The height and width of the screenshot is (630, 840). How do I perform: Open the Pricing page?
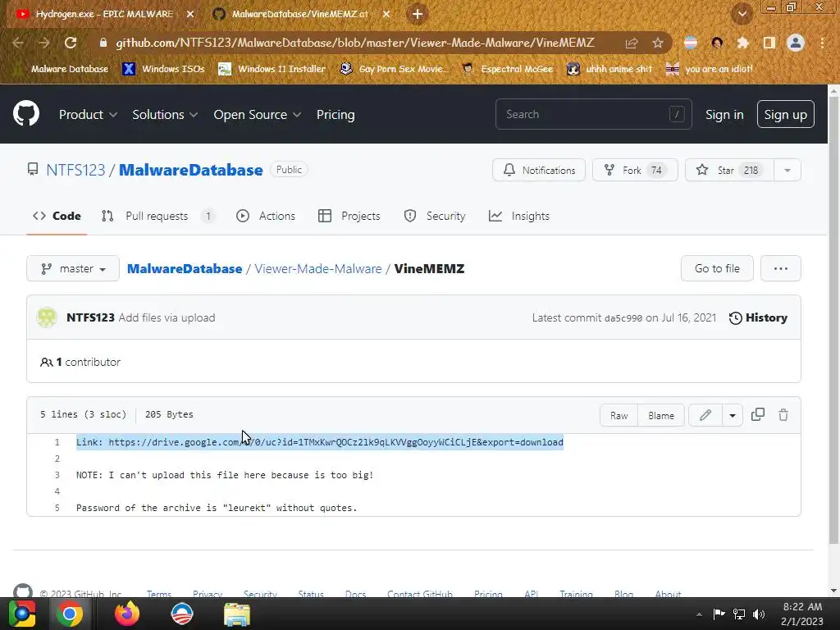pyautogui.click(x=336, y=114)
